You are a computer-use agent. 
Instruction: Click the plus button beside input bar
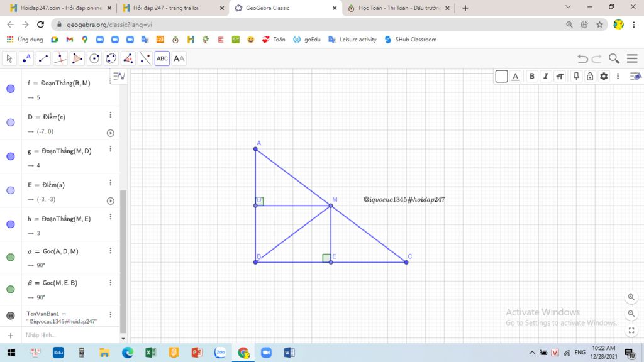click(x=11, y=336)
